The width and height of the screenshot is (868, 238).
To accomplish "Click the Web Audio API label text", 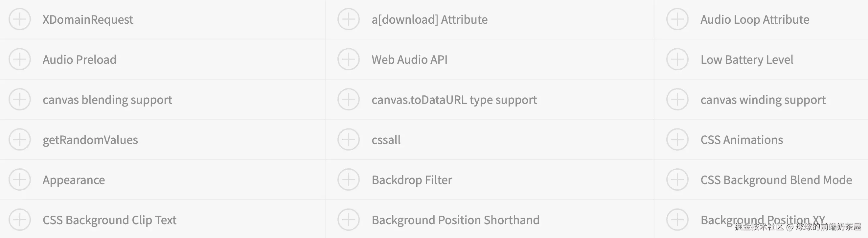I will click(x=409, y=60).
